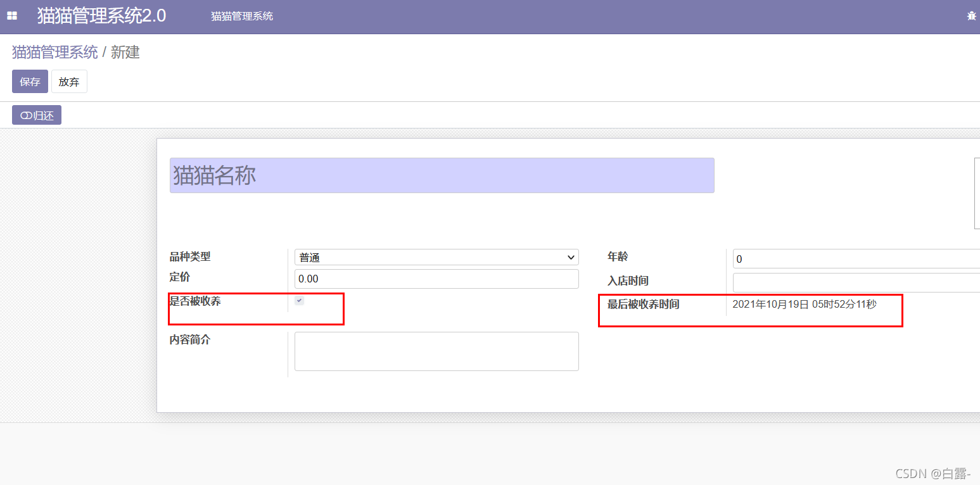Go back via 猫猫管理系统 breadcrumb link

point(55,53)
